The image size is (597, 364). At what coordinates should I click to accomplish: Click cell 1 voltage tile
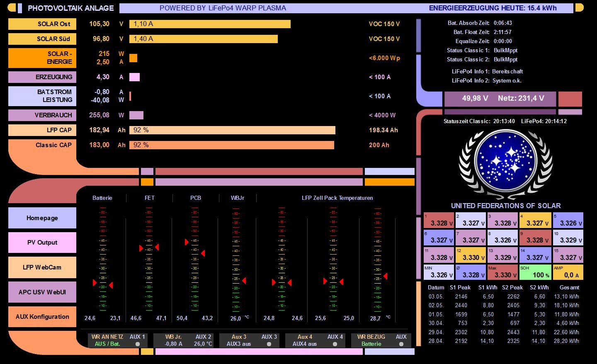click(x=439, y=221)
